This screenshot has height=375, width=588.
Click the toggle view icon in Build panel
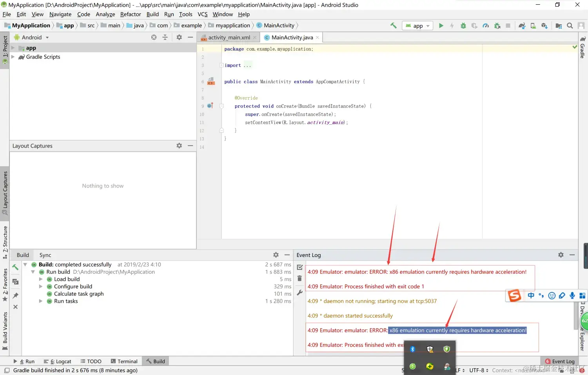coord(15,282)
